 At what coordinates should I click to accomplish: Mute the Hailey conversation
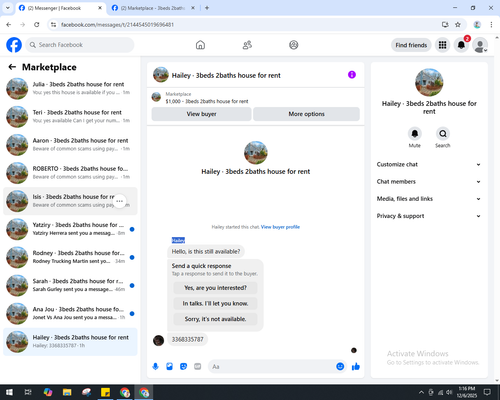pyautogui.click(x=415, y=134)
